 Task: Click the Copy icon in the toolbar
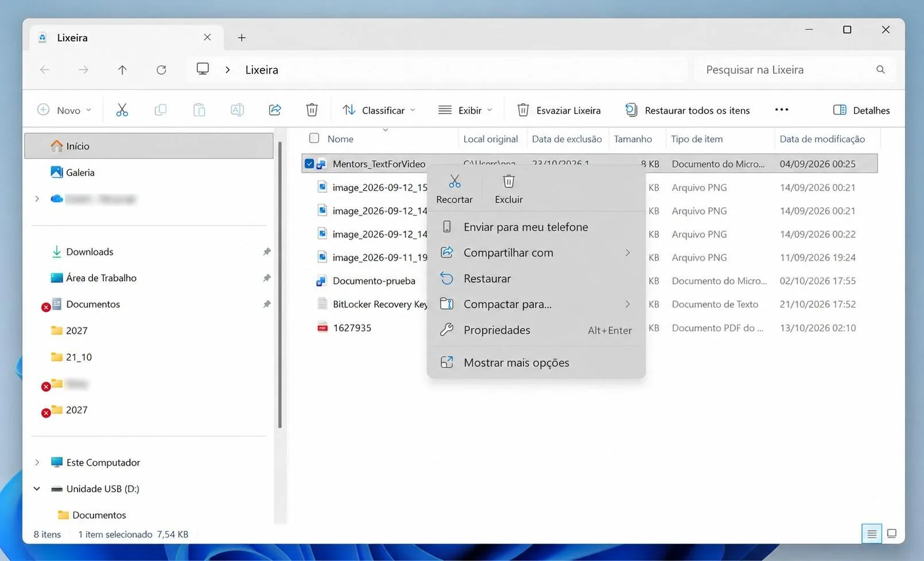click(x=161, y=110)
